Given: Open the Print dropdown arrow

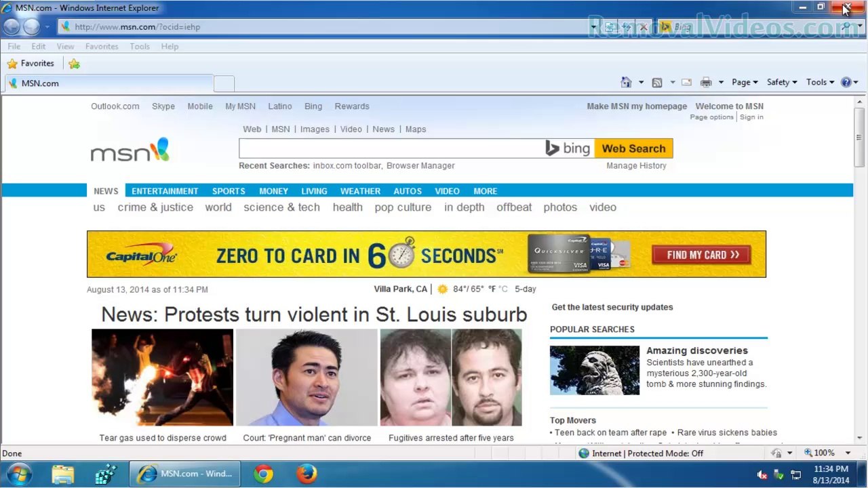Looking at the screenshot, I should 721,83.
